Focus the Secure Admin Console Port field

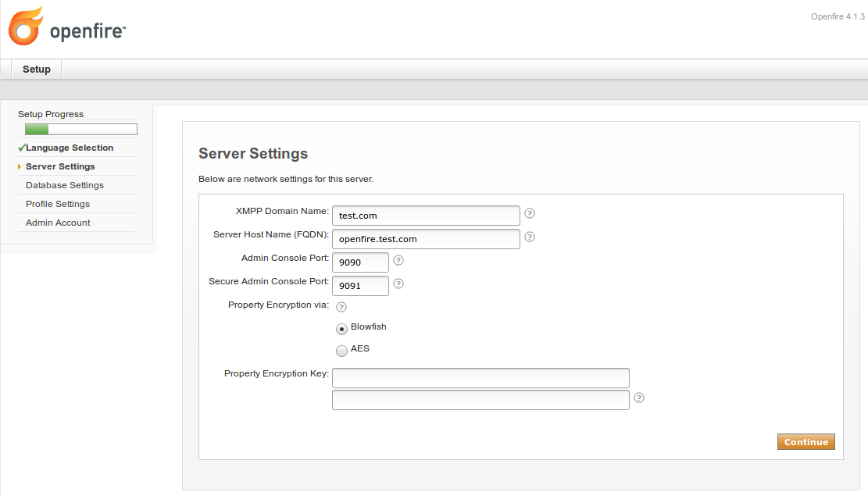(360, 286)
